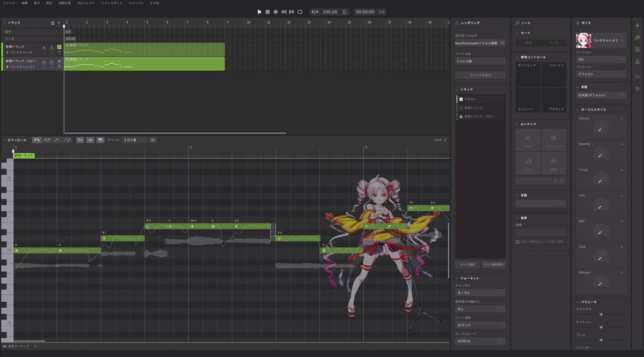
Task: Open the グリッド 8分3連 dropdown
Action: 134,140
